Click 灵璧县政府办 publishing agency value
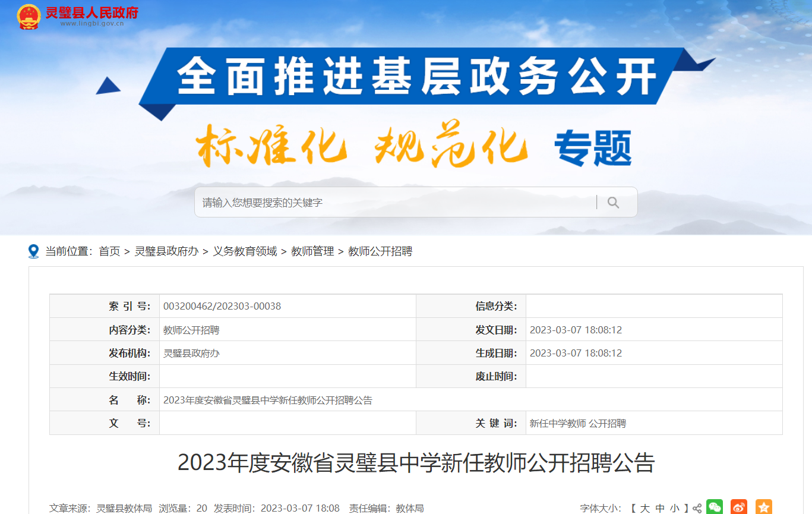This screenshot has width=812, height=514. pyautogui.click(x=191, y=353)
